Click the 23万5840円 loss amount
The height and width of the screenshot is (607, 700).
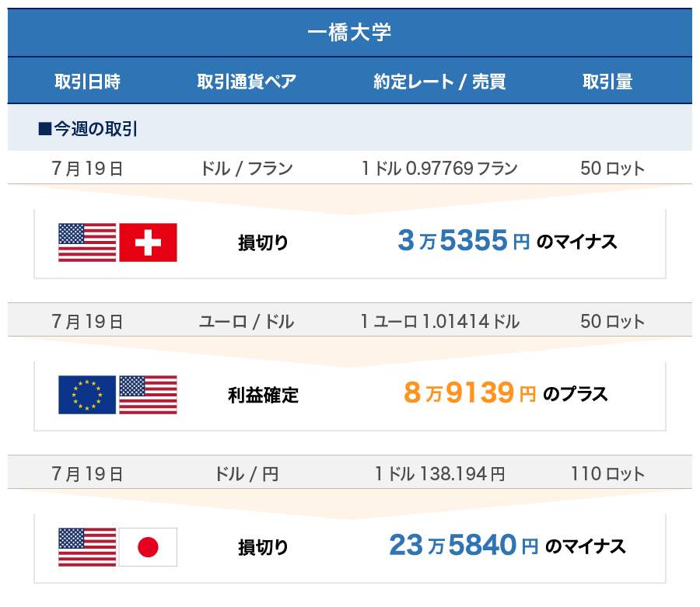coord(464,546)
